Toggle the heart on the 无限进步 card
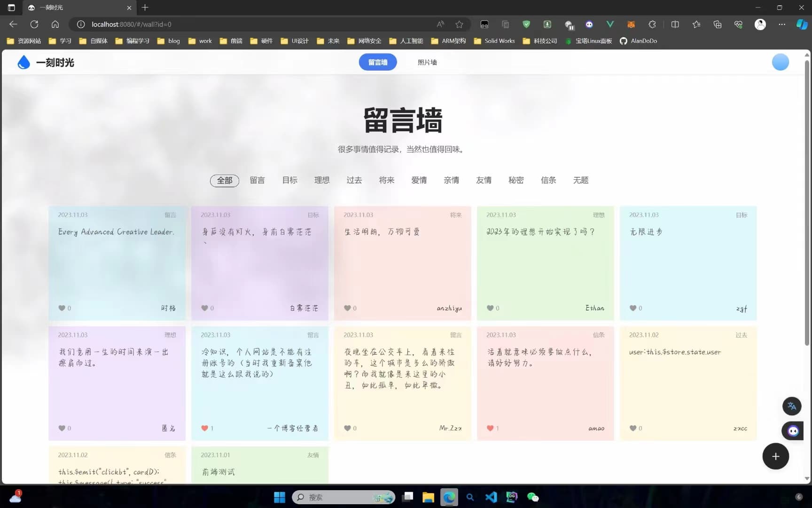This screenshot has height=508, width=812. tap(632, 308)
